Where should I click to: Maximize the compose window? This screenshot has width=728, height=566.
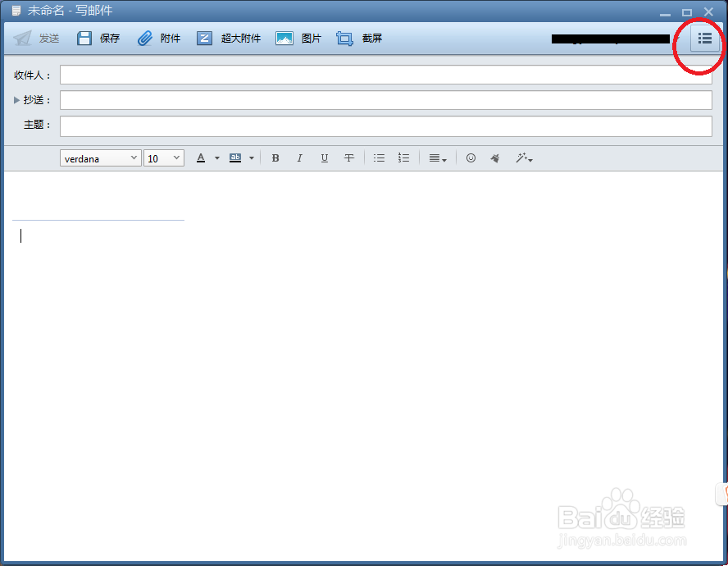[x=687, y=12]
